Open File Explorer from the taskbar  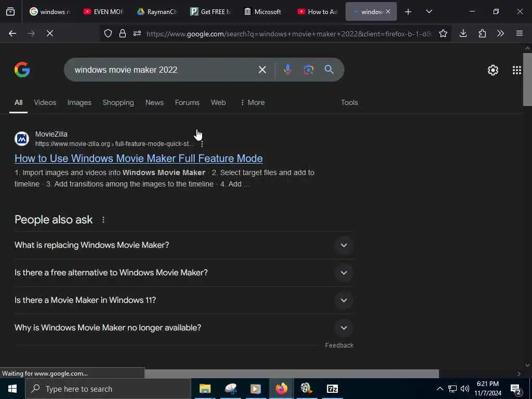pyautogui.click(x=205, y=389)
